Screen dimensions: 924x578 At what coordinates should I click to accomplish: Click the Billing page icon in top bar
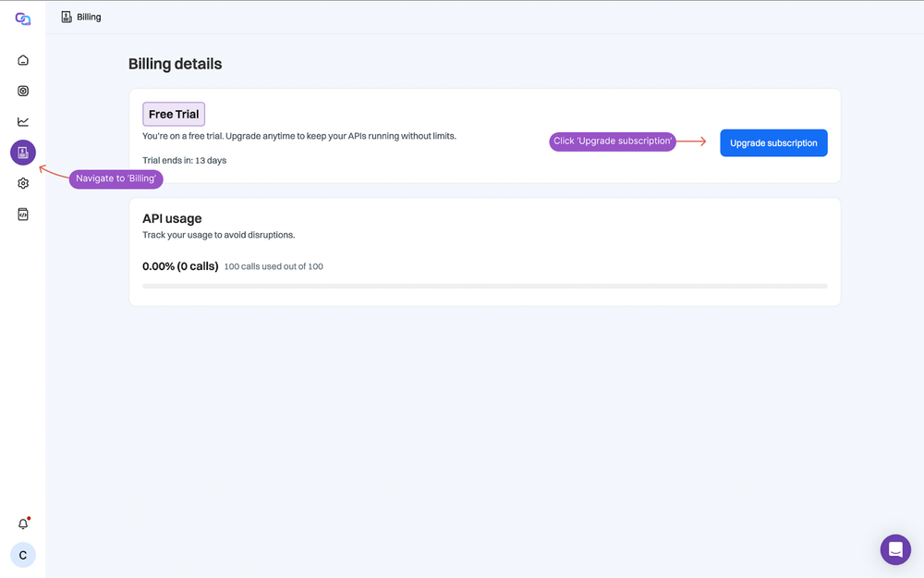[64, 16]
